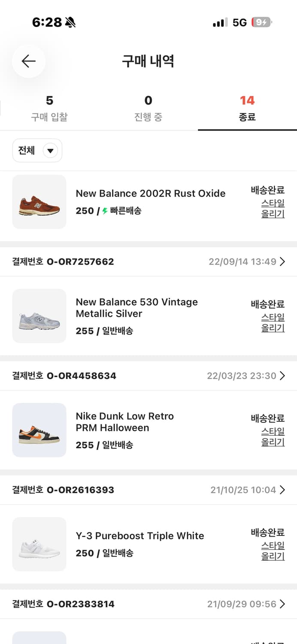
Task: Open the Y-3 Pureboost Triple White thumbnail
Action: click(x=39, y=544)
